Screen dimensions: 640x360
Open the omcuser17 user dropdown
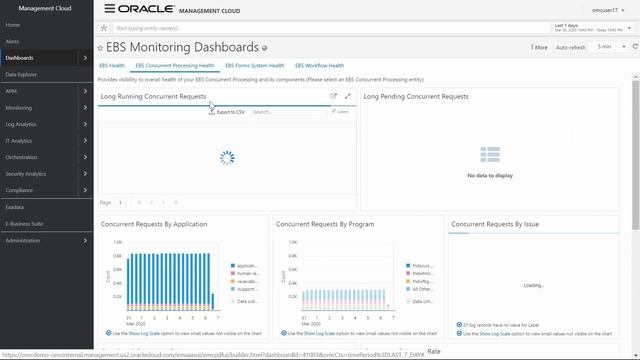(608, 10)
